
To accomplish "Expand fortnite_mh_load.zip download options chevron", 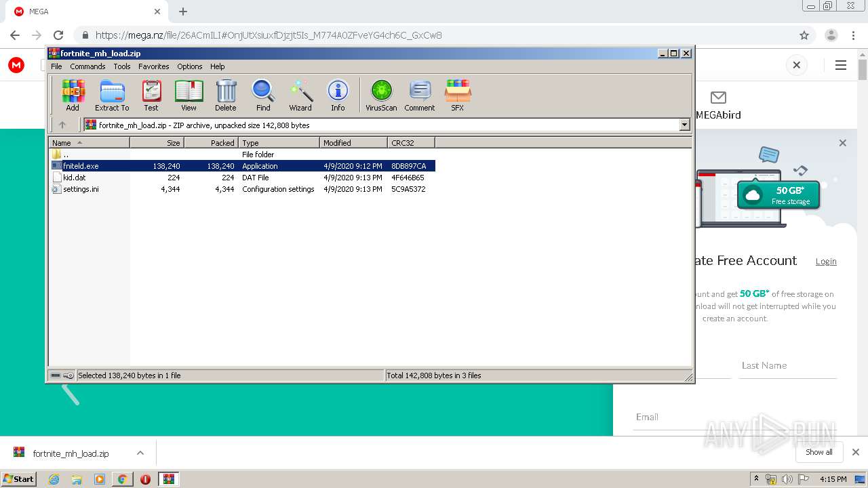I will [x=140, y=453].
